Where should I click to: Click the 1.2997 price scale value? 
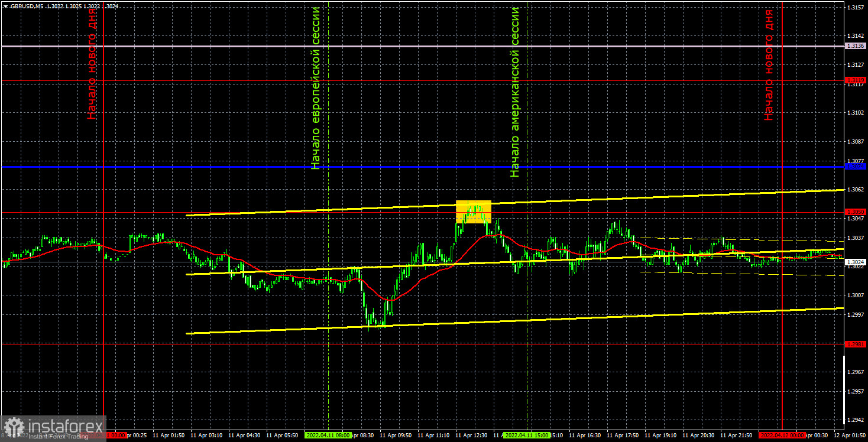855,315
